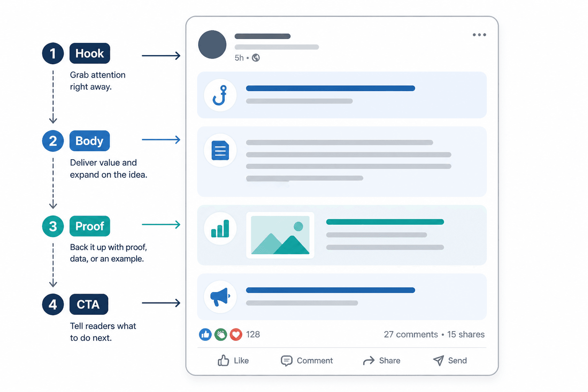The width and height of the screenshot is (588, 392).
Task: Open the three-dot post options menu
Action: coord(479,35)
